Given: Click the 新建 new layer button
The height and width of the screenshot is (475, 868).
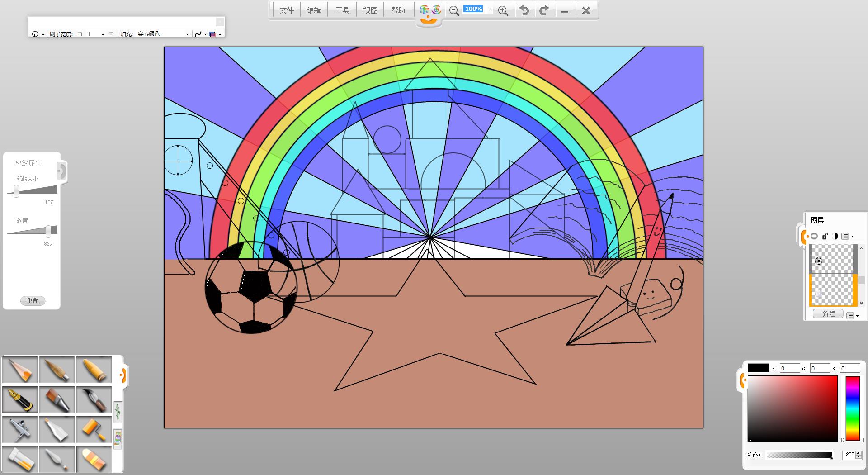Looking at the screenshot, I should tap(828, 314).
